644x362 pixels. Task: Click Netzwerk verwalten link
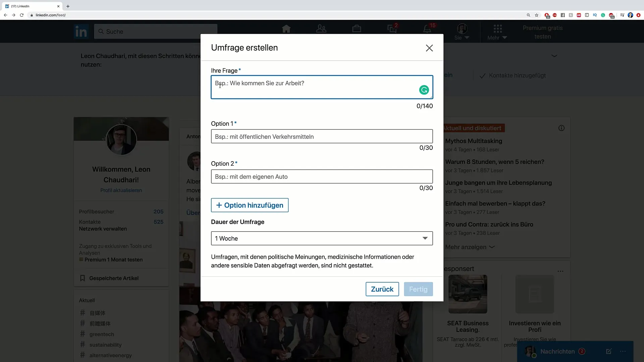pyautogui.click(x=103, y=229)
